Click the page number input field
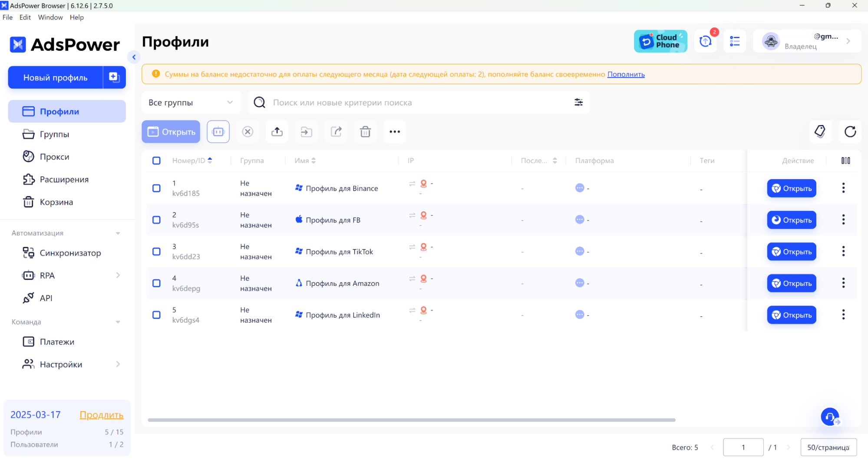Screen dimensions: 868x459 coord(743,447)
